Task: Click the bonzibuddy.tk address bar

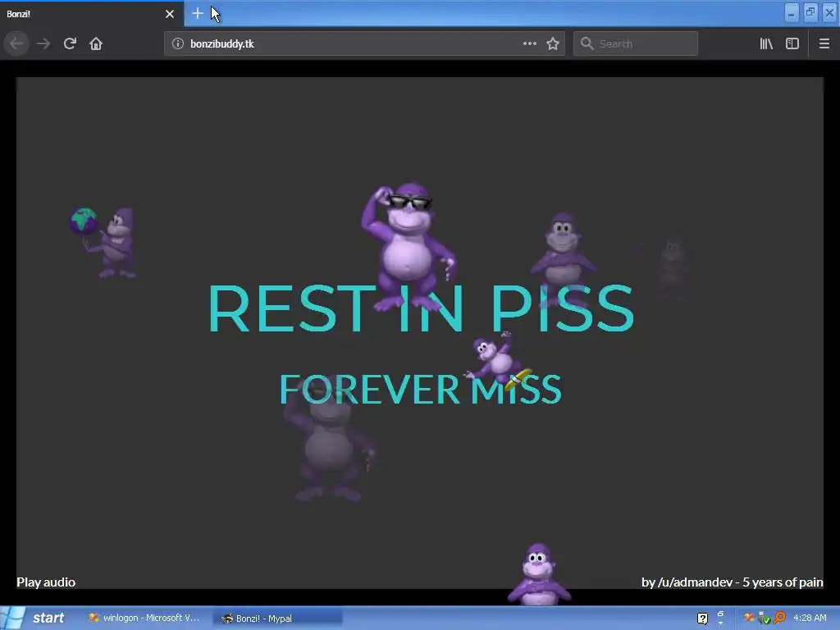Action: (x=364, y=43)
